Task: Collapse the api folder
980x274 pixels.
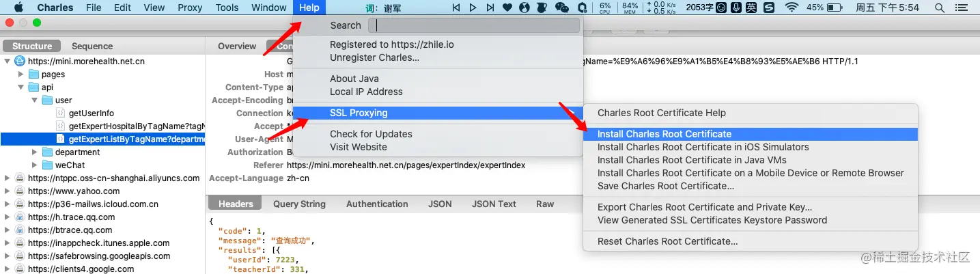Action: pos(21,87)
